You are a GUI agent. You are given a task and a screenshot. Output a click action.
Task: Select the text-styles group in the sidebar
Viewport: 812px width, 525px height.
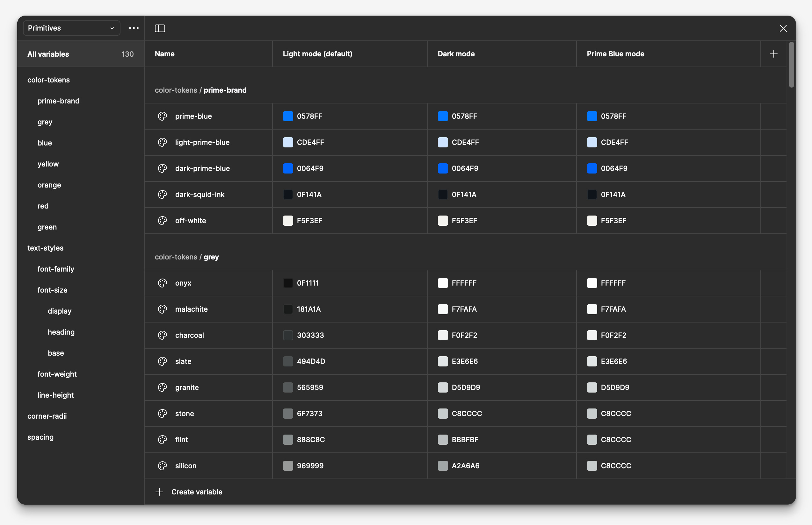point(45,248)
